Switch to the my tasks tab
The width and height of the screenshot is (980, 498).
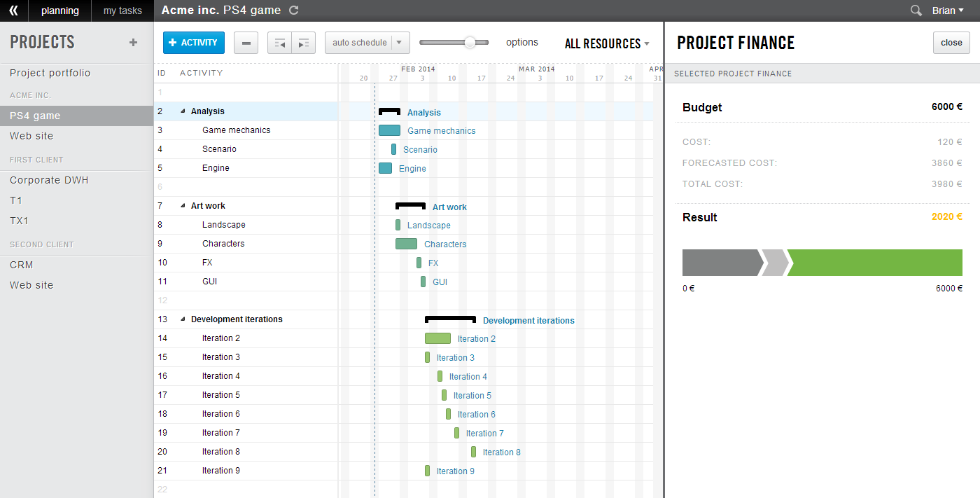122,11
